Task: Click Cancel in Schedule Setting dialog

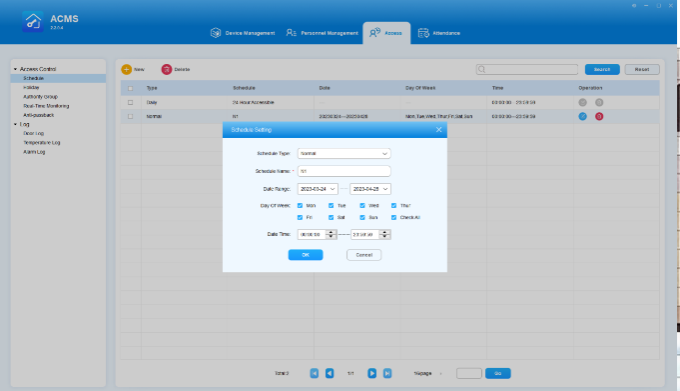Action: [364, 255]
